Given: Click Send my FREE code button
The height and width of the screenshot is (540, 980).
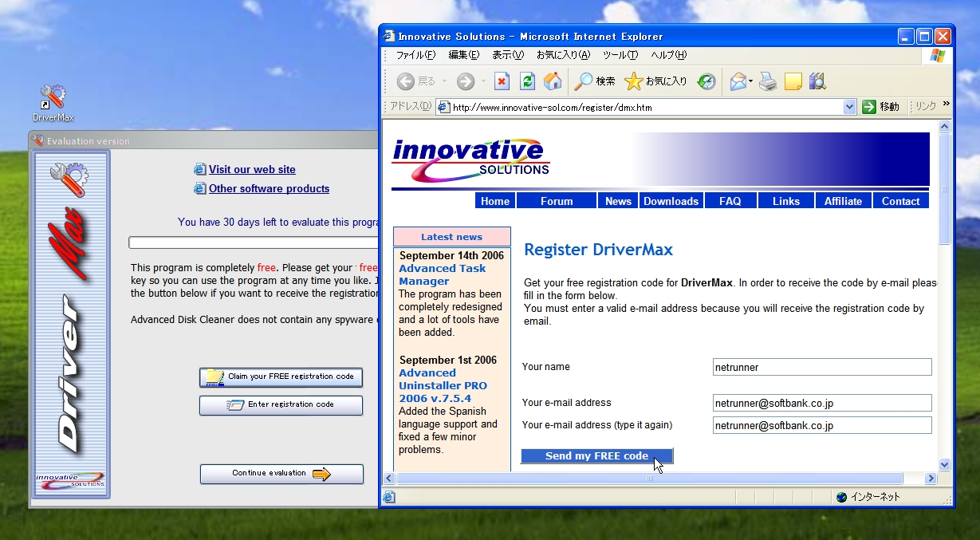Looking at the screenshot, I should 597,455.
